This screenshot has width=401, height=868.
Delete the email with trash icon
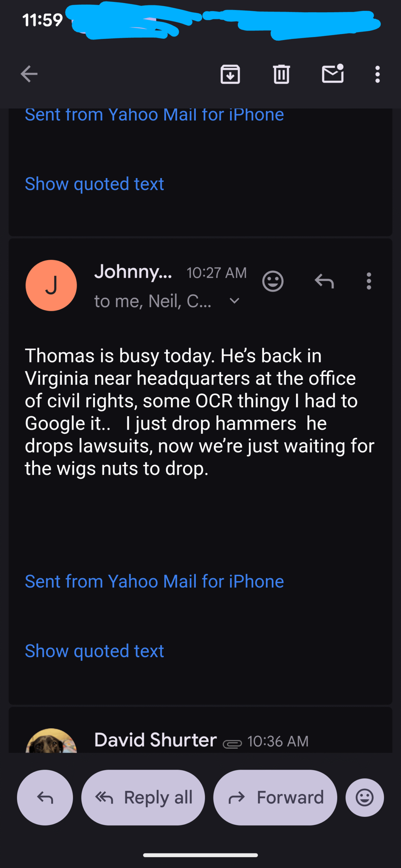click(281, 74)
